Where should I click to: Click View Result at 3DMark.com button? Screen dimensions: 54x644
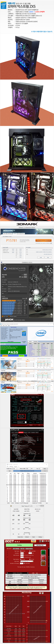point(44,241)
